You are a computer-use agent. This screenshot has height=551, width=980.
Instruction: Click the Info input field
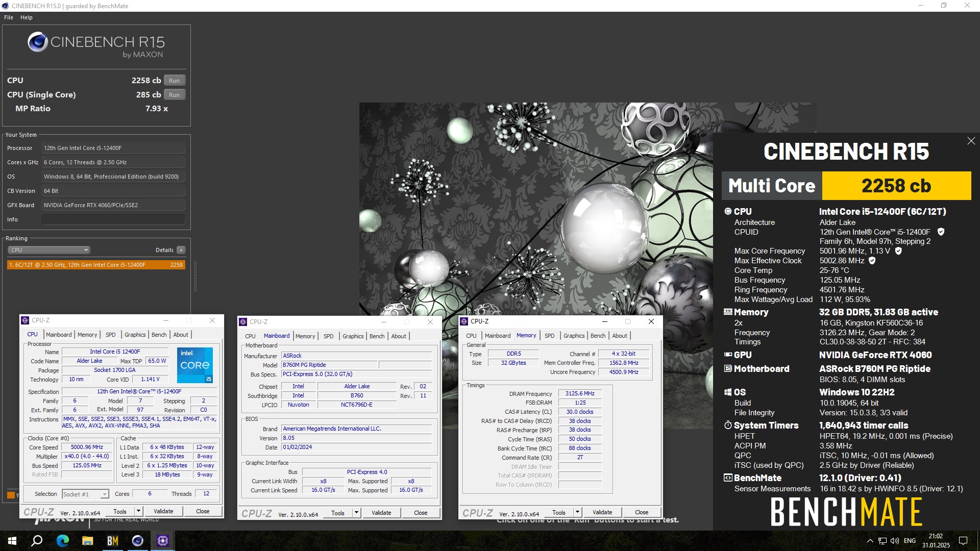click(113, 219)
